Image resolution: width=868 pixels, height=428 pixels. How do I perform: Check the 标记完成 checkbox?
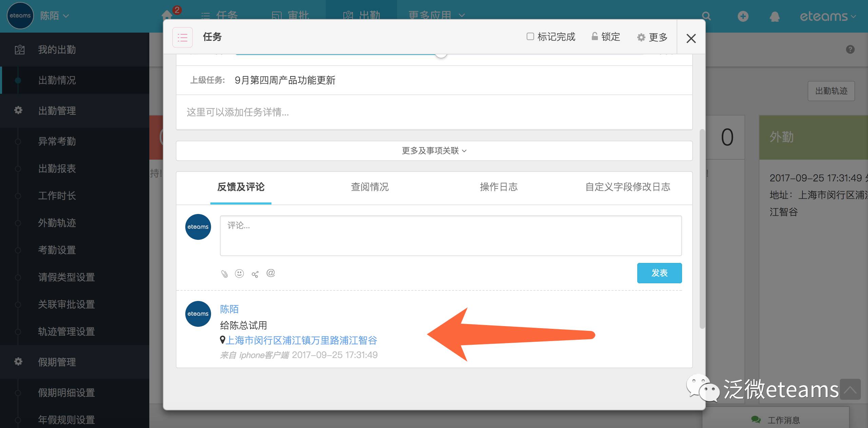[530, 36]
